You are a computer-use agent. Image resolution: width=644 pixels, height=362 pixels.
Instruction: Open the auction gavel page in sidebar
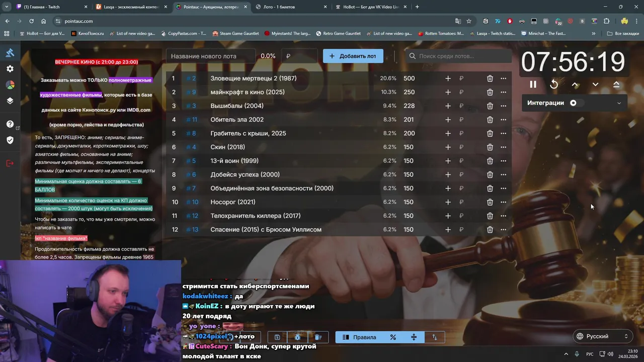10,52
